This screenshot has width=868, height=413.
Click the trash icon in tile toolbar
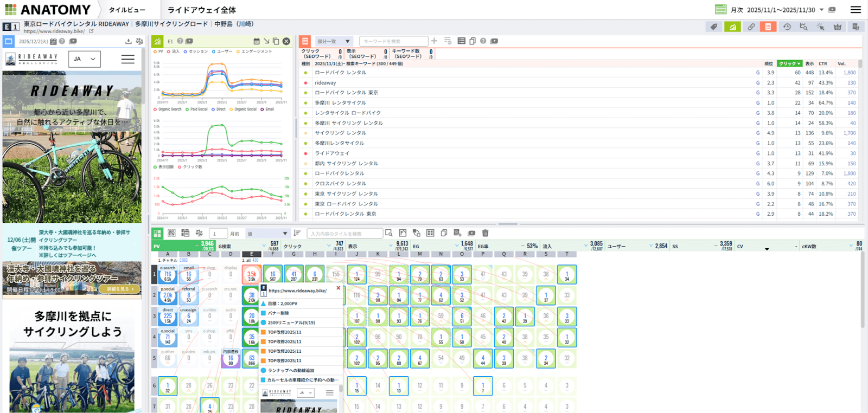[x=485, y=233]
